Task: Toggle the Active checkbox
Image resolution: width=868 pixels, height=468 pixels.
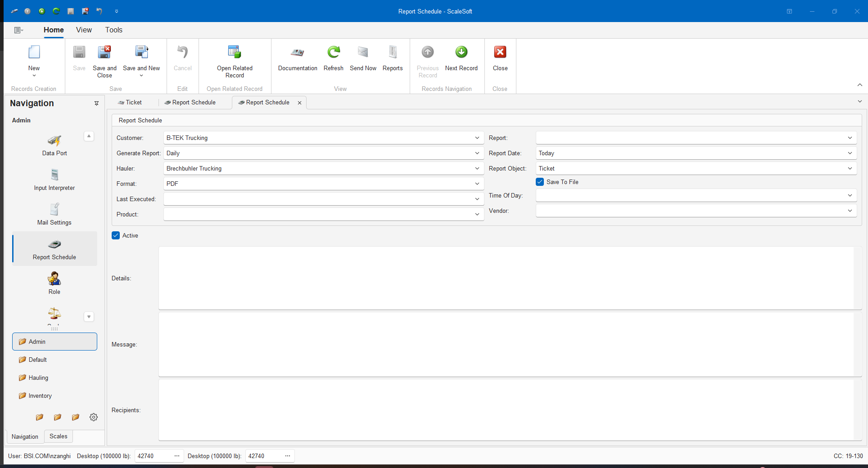Action: (116, 235)
